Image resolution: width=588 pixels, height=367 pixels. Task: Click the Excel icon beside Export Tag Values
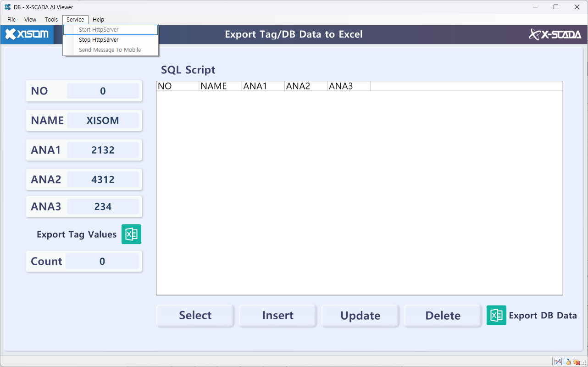click(131, 234)
